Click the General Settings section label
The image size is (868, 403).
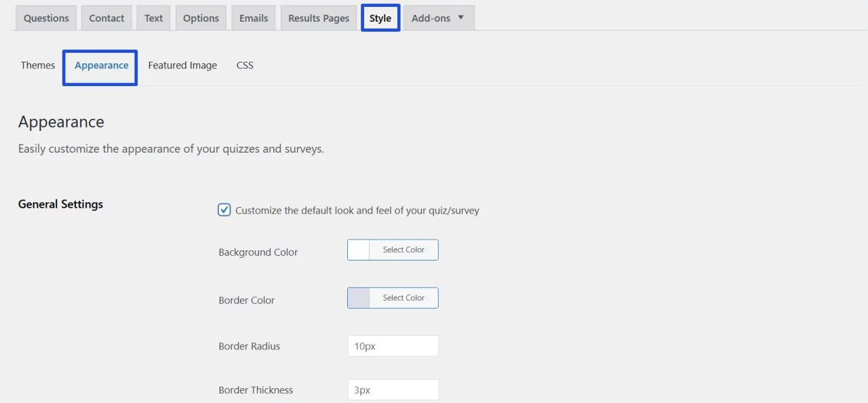pos(60,204)
